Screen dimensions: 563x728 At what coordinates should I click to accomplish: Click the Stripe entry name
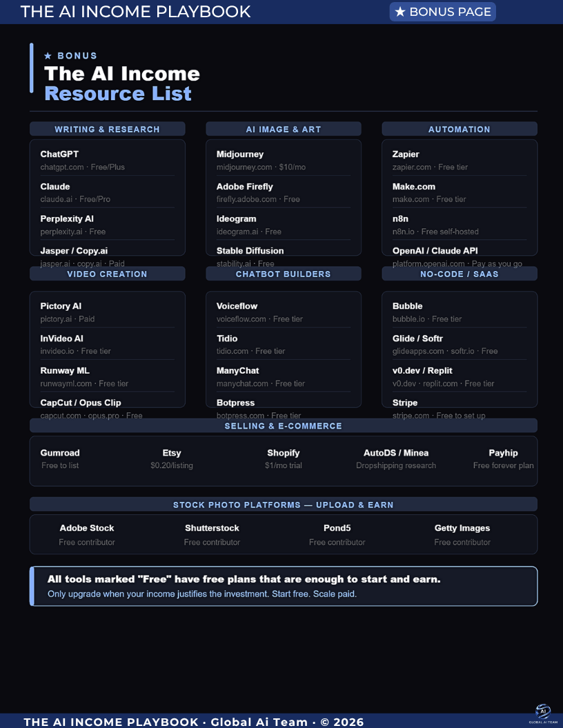[x=405, y=403]
